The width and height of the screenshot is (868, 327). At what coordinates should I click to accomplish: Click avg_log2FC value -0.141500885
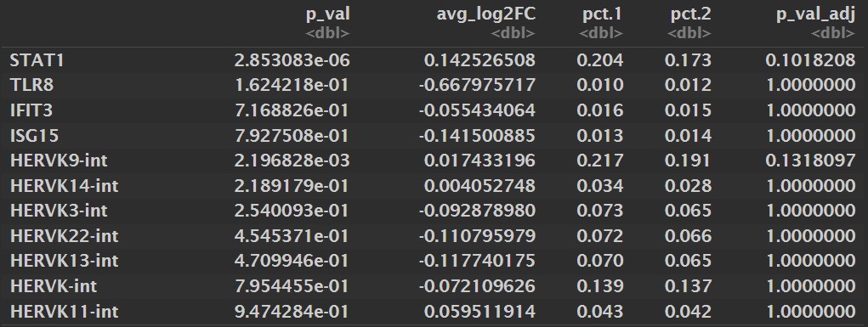477,135
